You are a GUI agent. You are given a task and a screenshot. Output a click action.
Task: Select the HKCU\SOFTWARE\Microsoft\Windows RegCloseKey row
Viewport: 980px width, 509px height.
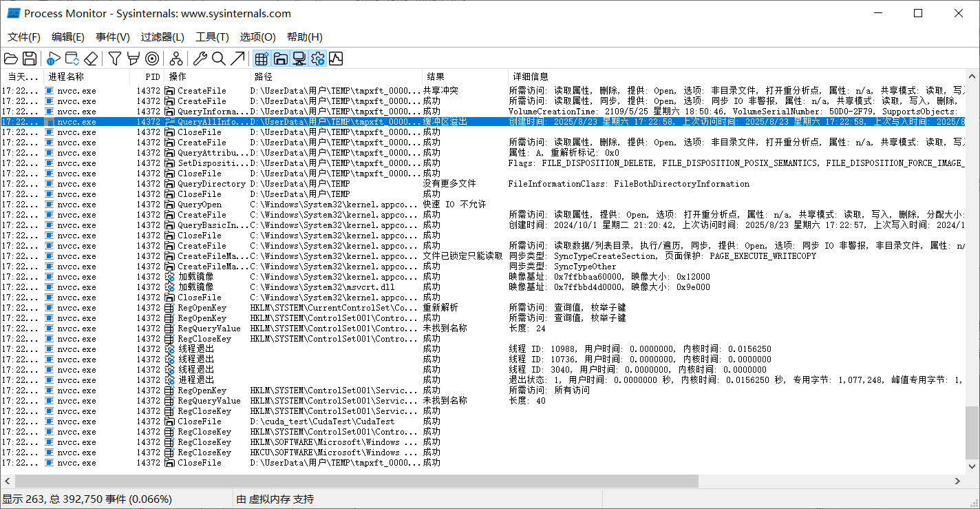pos(482,453)
